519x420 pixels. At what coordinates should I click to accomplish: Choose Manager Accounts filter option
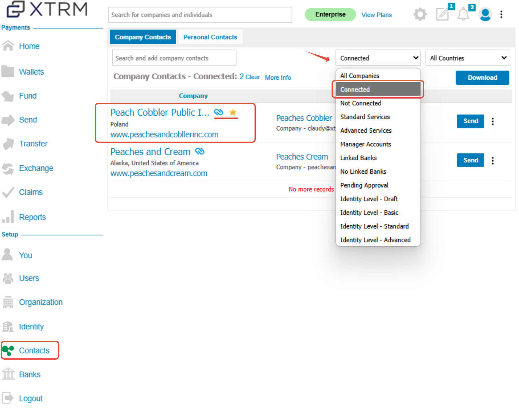pos(378,144)
